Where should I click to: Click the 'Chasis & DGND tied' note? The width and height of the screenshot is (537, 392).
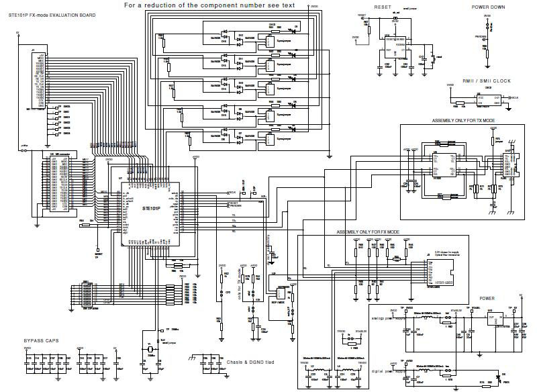point(250,362)
